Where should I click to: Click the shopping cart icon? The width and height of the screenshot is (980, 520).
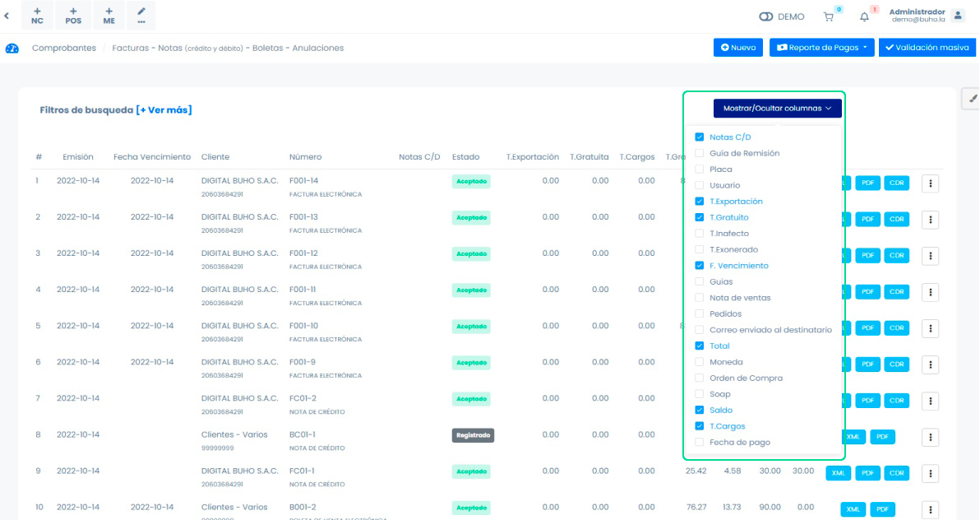point(829,16)
